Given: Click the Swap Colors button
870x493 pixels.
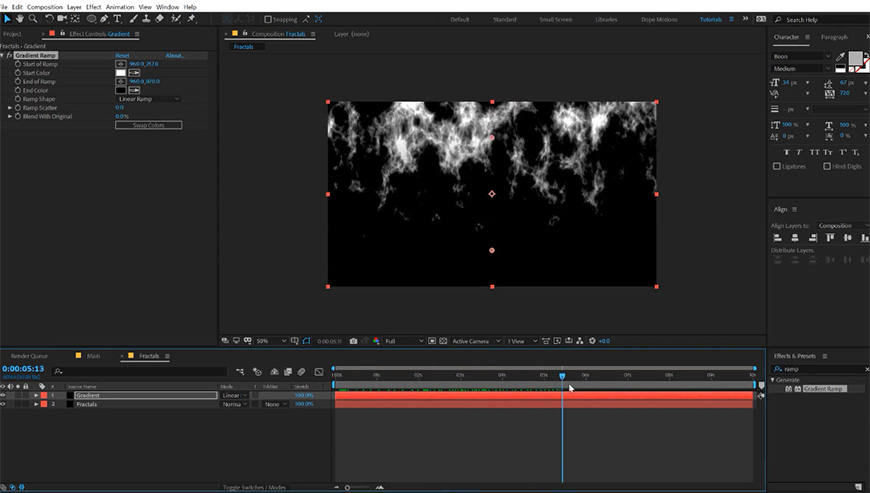Looking at the screenshot, I should click(148, 125).
